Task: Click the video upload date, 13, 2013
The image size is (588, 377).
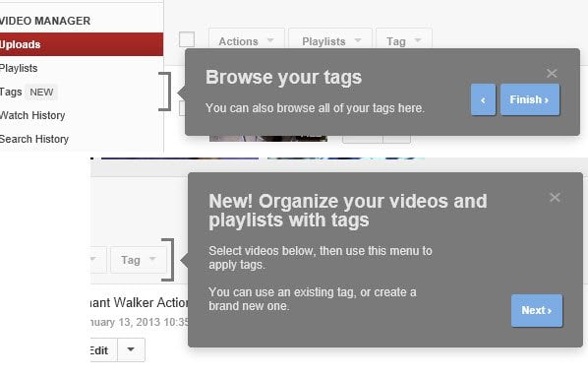Action: pos(139,322)
